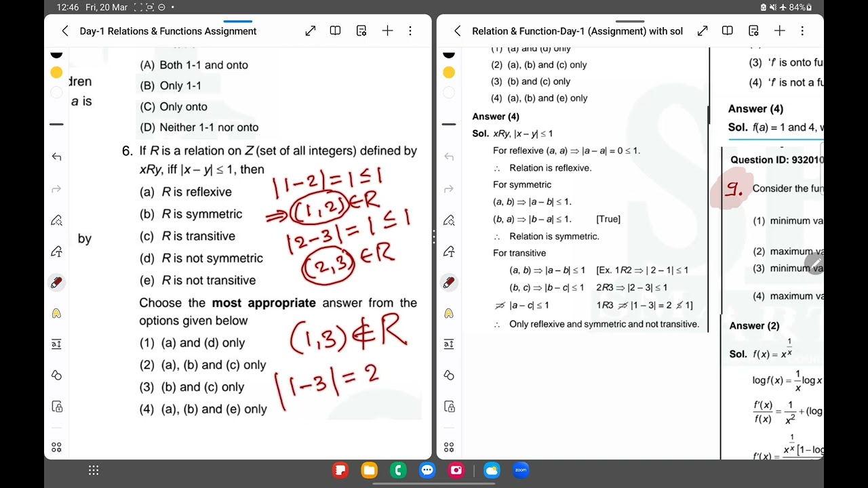Expand right note window to full screen
This screenshot has height=488, width=868.
[703, 31]
